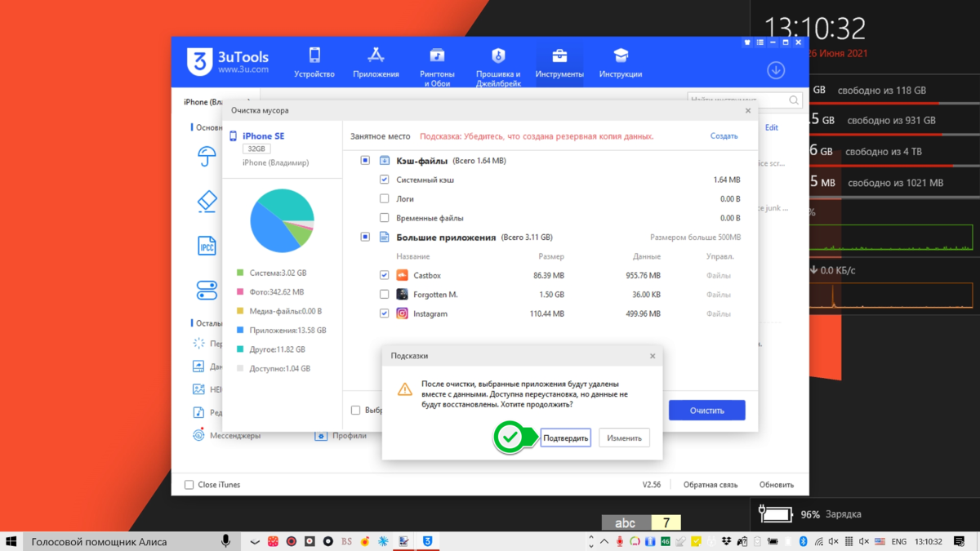Click the Bluetooth icon in system tray

tap(803, 541)
